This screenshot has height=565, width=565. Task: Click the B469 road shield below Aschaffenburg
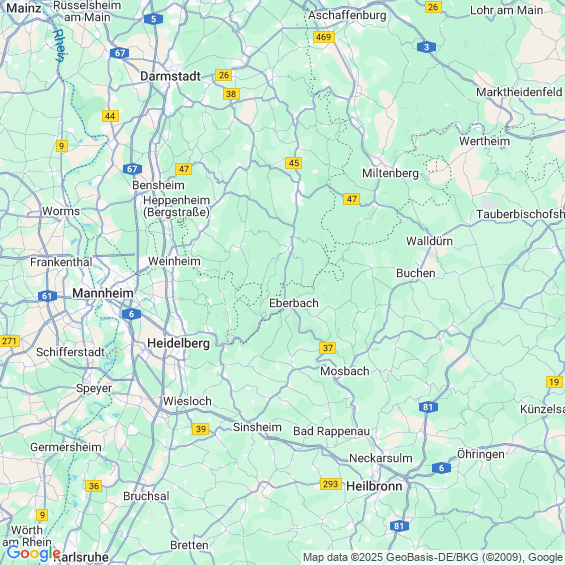point(324,37)
